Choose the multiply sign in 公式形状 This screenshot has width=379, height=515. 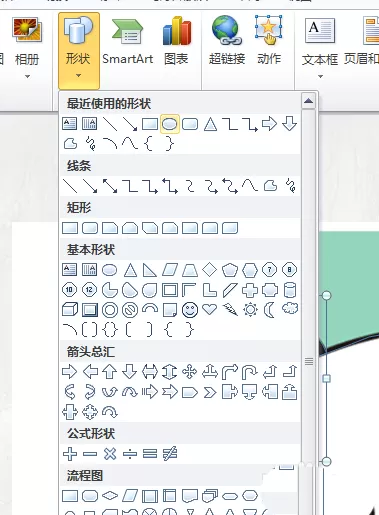click(x=110, y=454)
